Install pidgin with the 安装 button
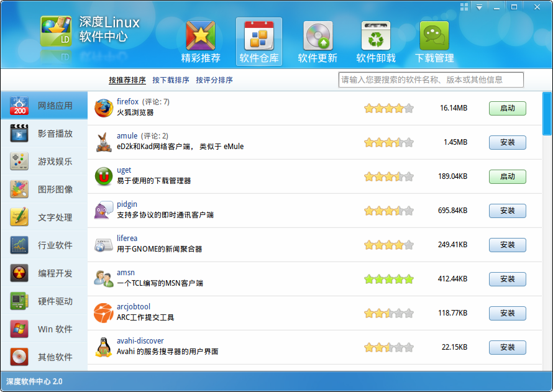The image size is (553, 392). click(x=508, y=211)
